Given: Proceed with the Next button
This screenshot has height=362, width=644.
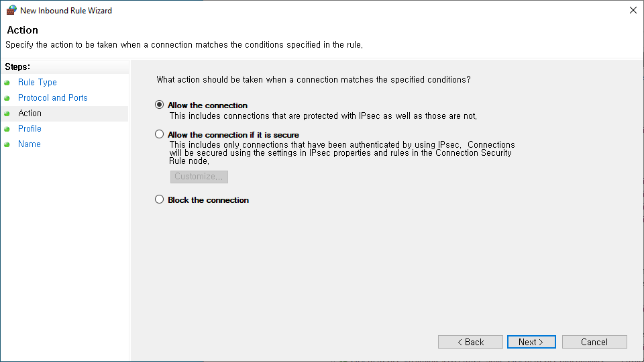Looking at the screenshot, I should coord(531,342).
